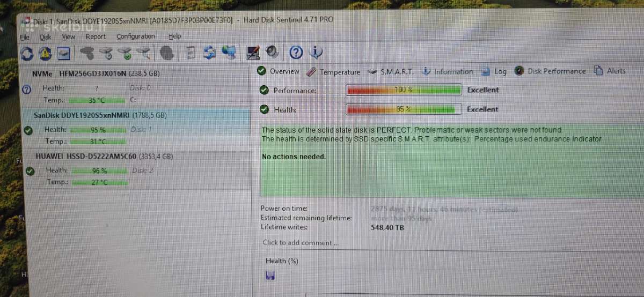Open the View menu

68,37
